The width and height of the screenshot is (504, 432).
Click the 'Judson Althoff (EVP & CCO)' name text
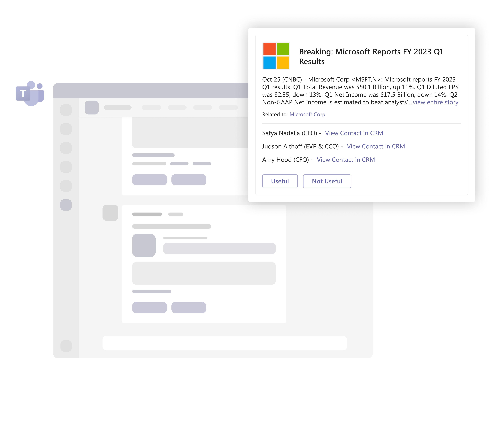(300, 146)
